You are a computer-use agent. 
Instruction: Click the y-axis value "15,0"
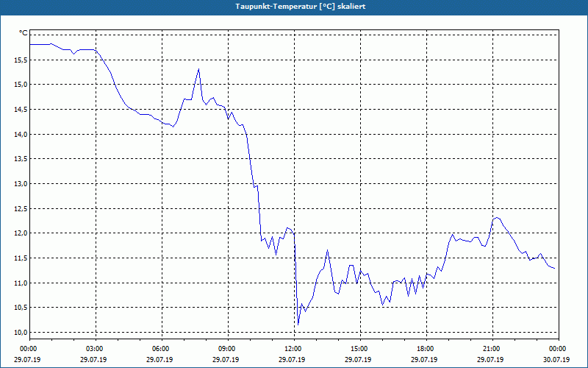(x=22, y=85)
